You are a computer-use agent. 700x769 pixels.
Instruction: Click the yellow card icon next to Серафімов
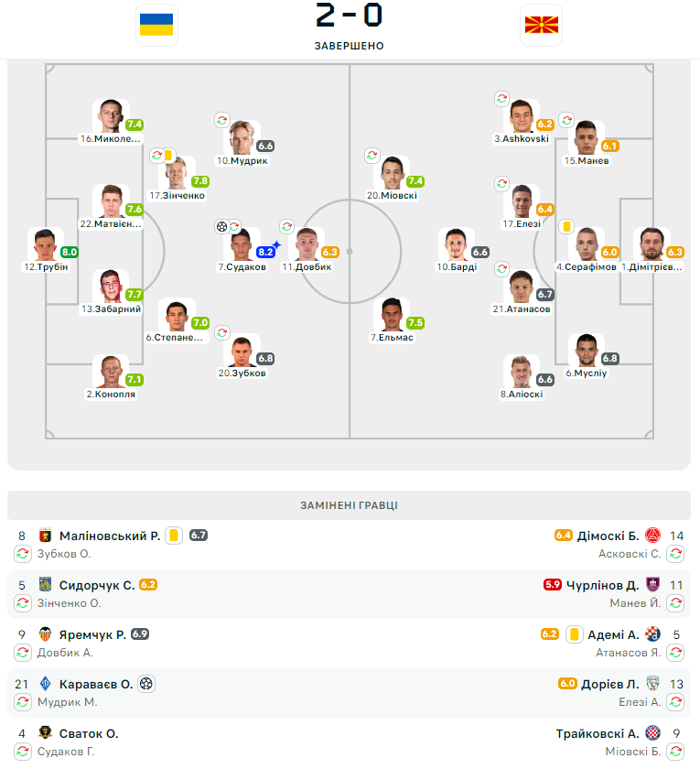tap(566, 227)
